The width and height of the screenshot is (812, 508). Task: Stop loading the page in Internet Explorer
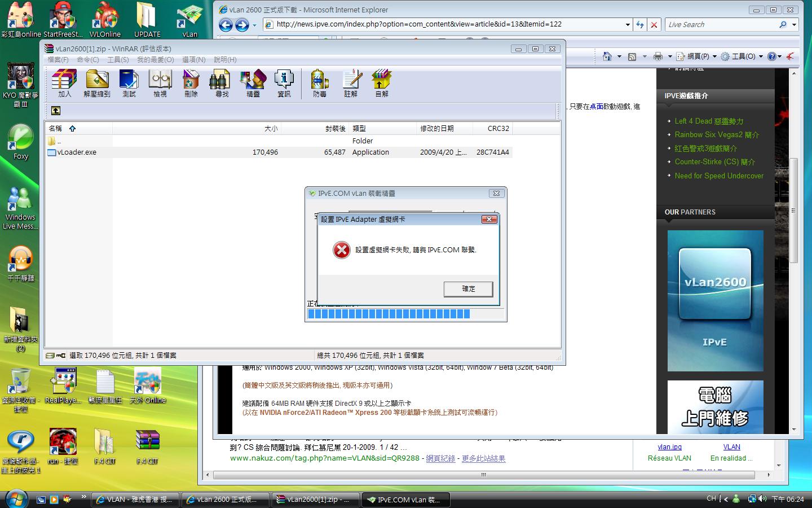(654, 25)
